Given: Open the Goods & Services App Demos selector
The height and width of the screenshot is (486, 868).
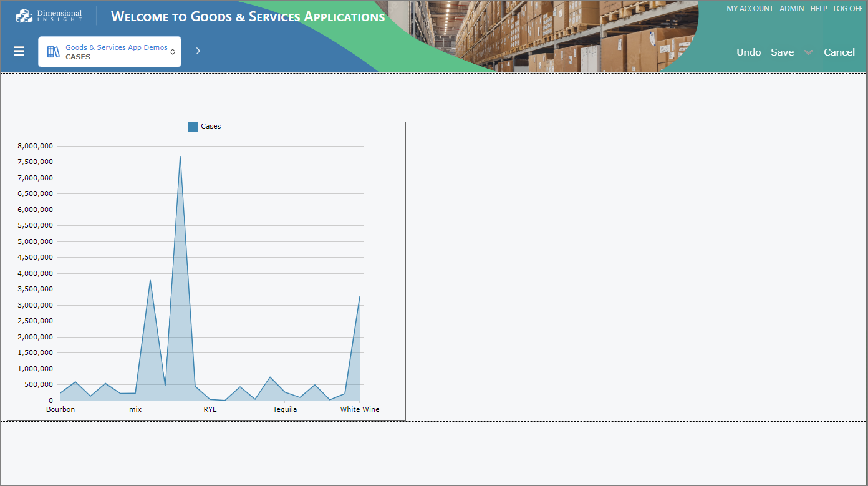Looking at the screenshot, I should tap(110, 52).
